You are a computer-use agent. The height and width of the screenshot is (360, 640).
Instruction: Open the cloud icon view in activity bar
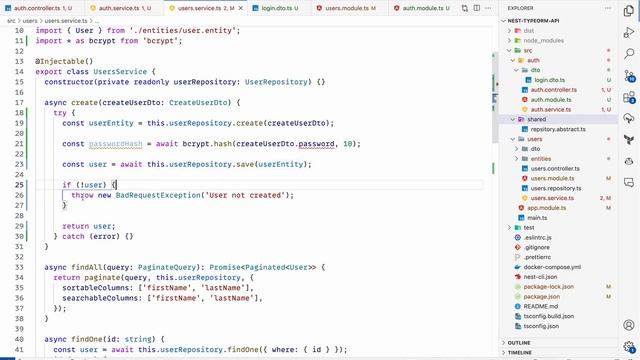tap(629, 118)
